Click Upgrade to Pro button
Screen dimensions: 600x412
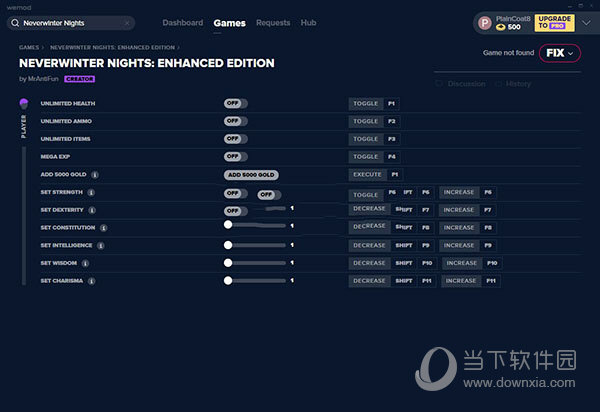point(554,22)
